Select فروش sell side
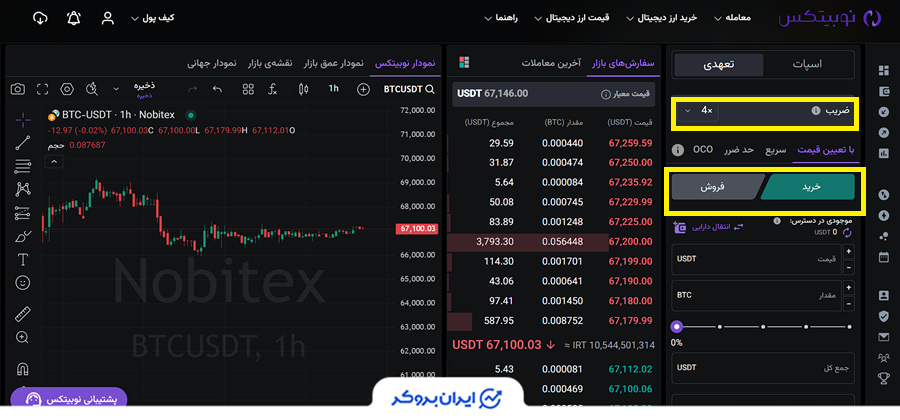900x420 pixels. (715, 187)
